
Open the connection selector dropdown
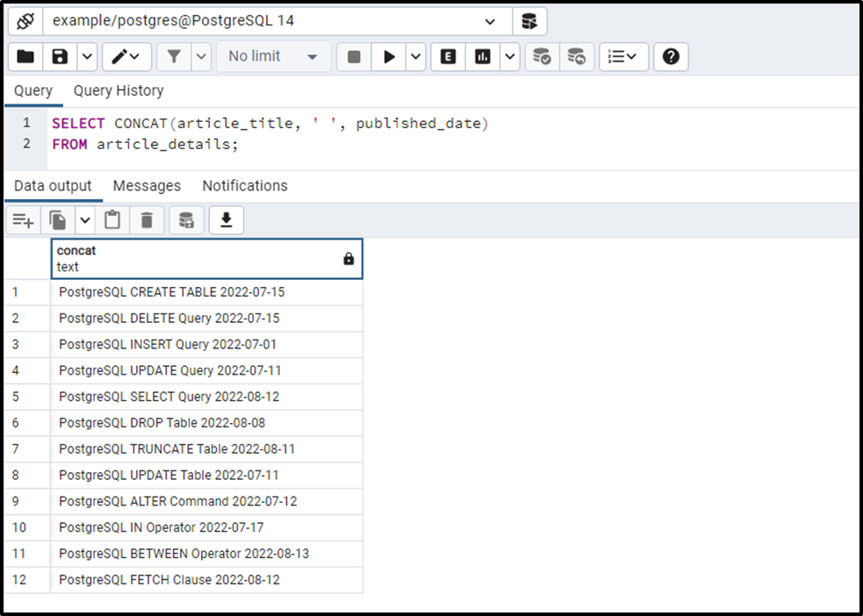[492, 20]
